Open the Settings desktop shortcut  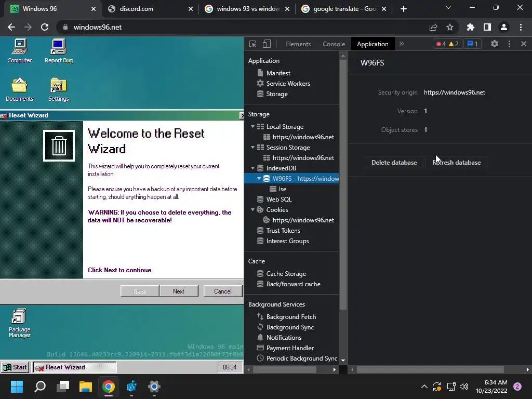[x=58, y=89]
